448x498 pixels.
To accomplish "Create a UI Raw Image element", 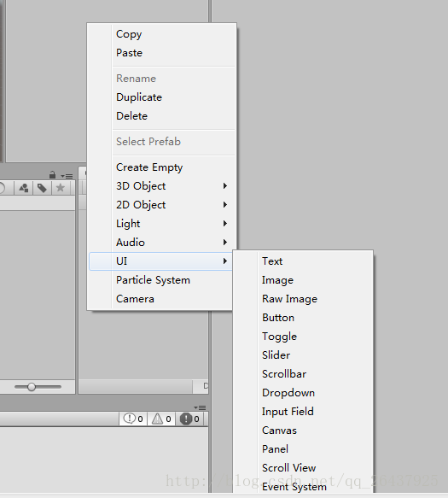I will [303, 299].
